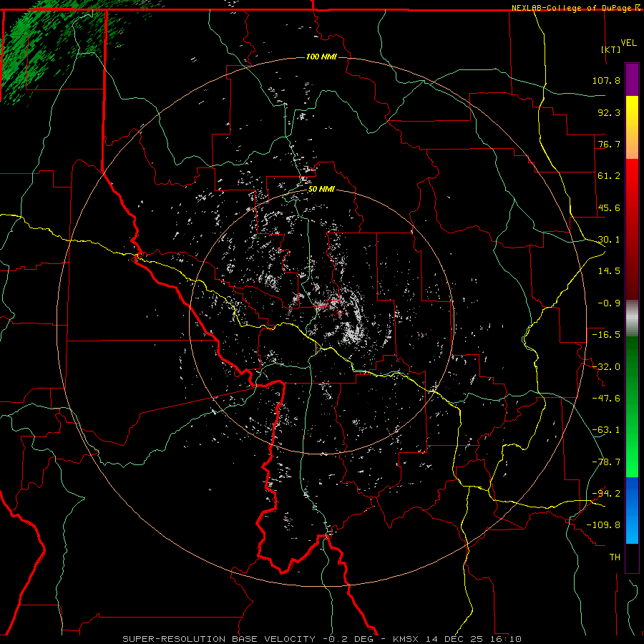Pick the gray near-zero segment of color bar
The width and height of the screenshot is (644, 644).
632,318
